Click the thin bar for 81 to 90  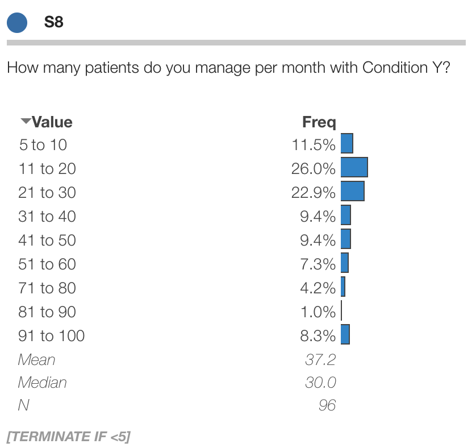click(x=341, y=312)
